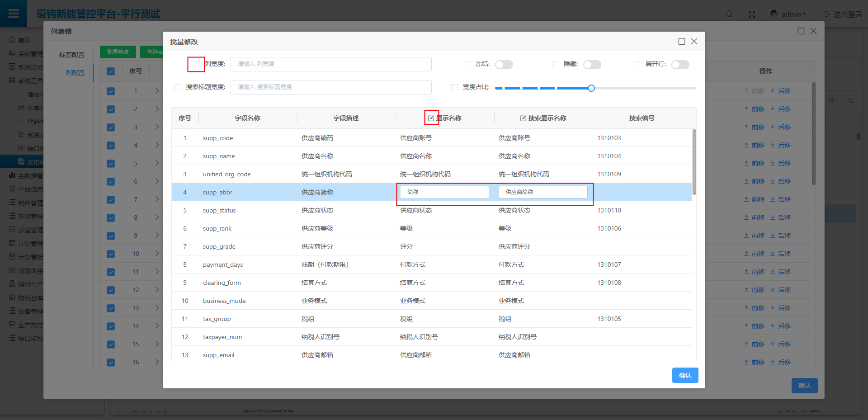
Task: Click the 搜索标题宽度 input field
Action: (x=331, y=87)
